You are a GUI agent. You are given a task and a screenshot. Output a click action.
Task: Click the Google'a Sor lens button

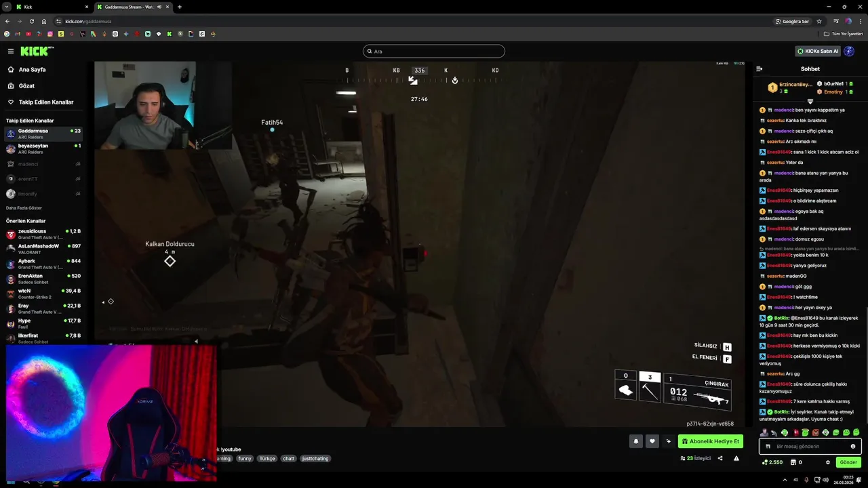point(793,21)
